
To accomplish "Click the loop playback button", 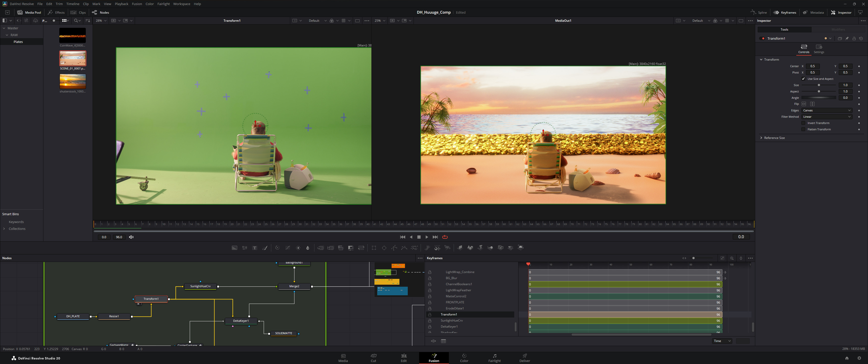I will [445, 237].
